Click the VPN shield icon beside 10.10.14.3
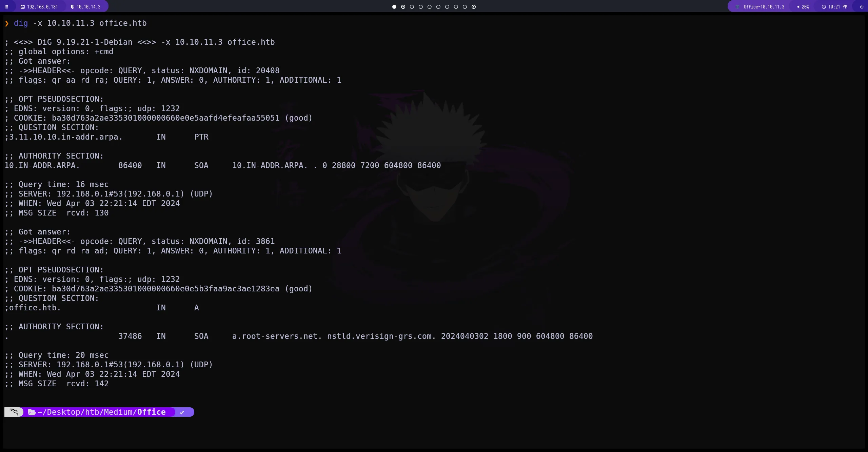Screen dimensions: 868x452 click(72, 7)
